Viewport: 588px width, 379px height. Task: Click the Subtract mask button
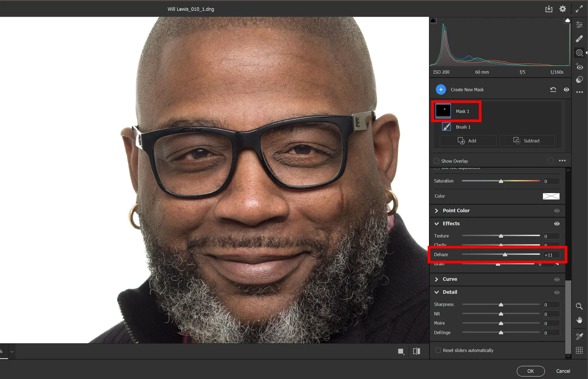point(527,141)
